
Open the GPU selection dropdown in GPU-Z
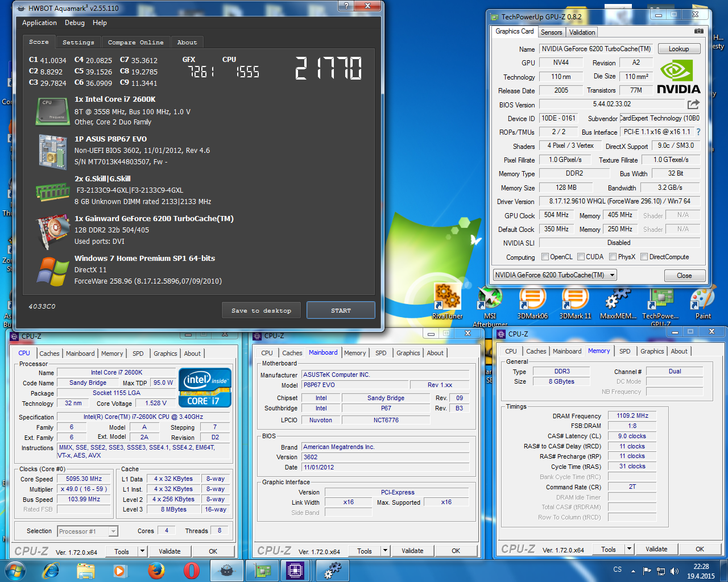(555, 275)
